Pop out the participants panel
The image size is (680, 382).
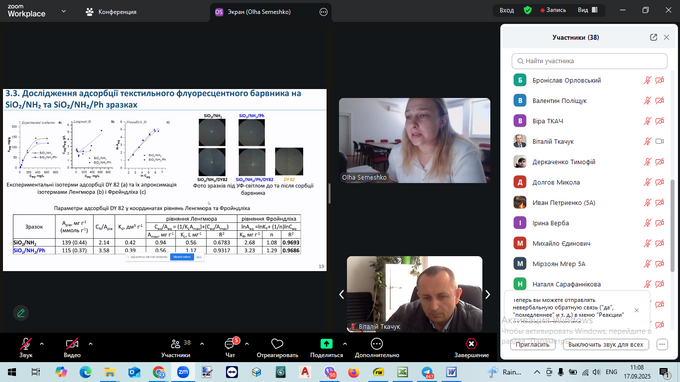click(x=653, y=37)
